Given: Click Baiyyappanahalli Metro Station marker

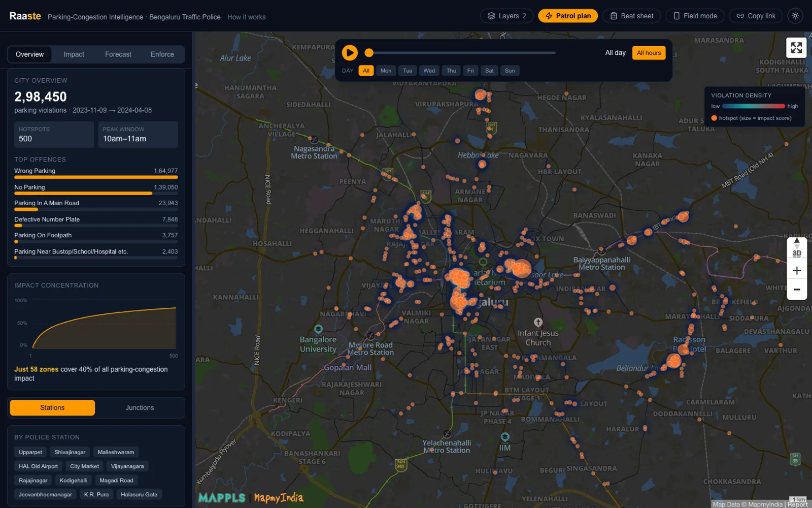Looking at the screenshot, I should pyautogui.click(x=602, y=251).
